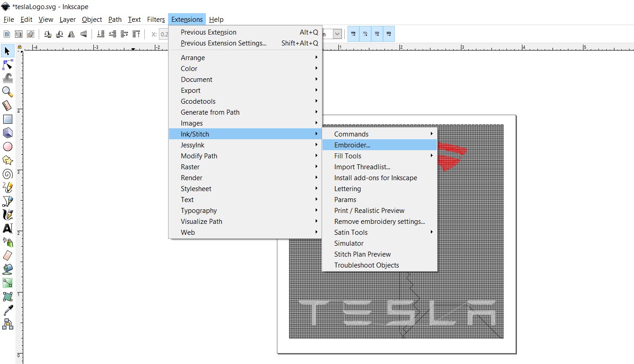Select the Node edit tool
Screen dimensions: 634x364
tap(7, 64)
